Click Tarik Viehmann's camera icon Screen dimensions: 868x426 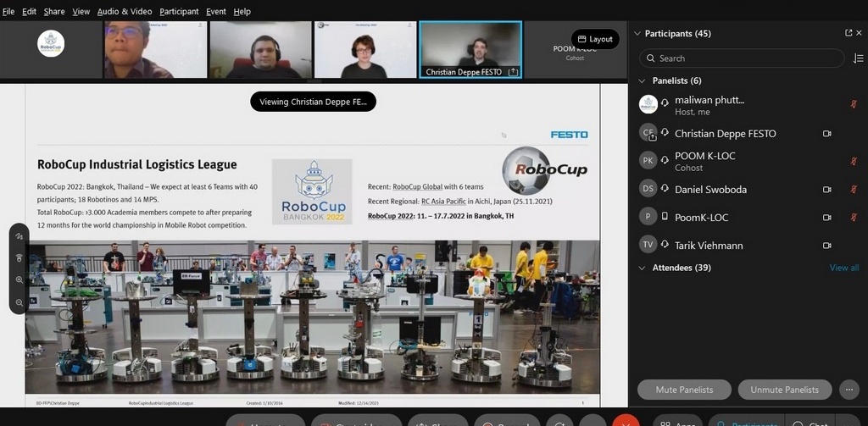(827, 246)
